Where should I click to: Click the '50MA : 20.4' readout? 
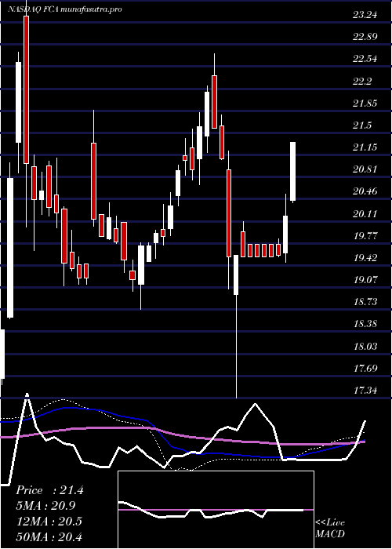click(x=49, y=536)
